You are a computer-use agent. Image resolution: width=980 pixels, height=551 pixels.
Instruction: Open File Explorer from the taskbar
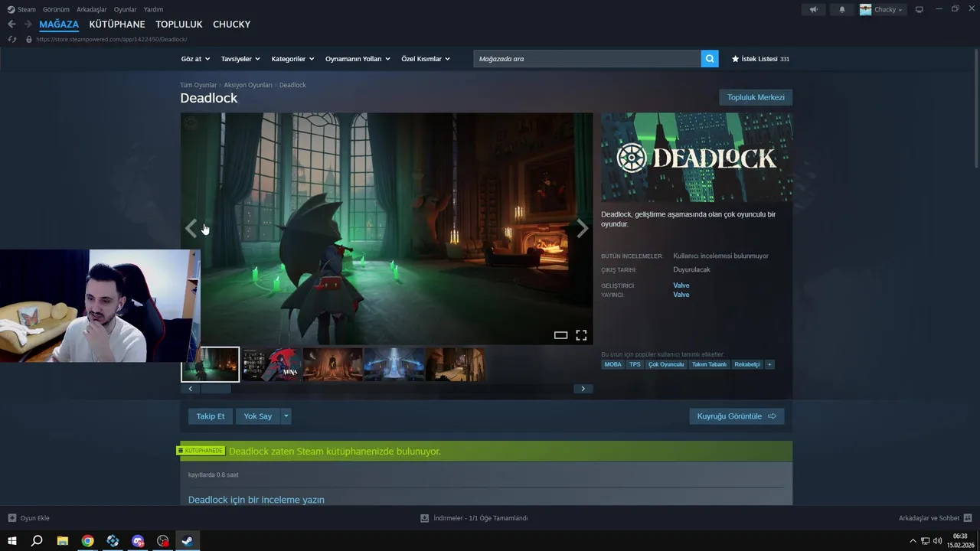(63, 541)
